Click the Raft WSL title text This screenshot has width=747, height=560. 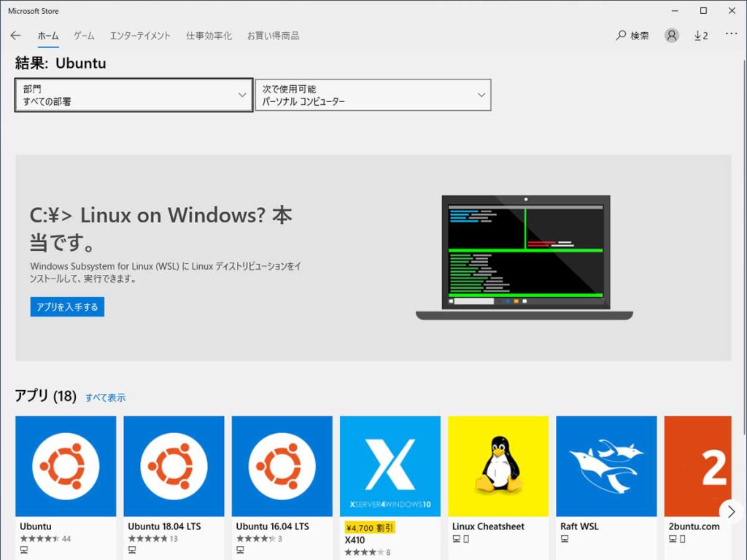579,526
